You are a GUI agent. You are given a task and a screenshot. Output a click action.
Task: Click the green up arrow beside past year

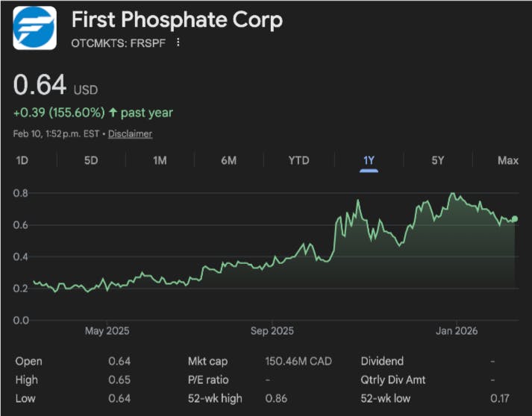coord(112,113)
